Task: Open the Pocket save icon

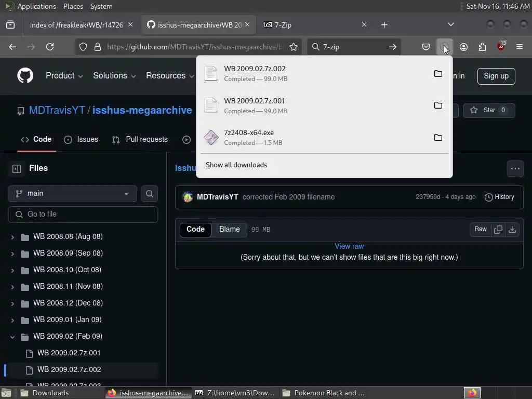Action: point(426,47)
